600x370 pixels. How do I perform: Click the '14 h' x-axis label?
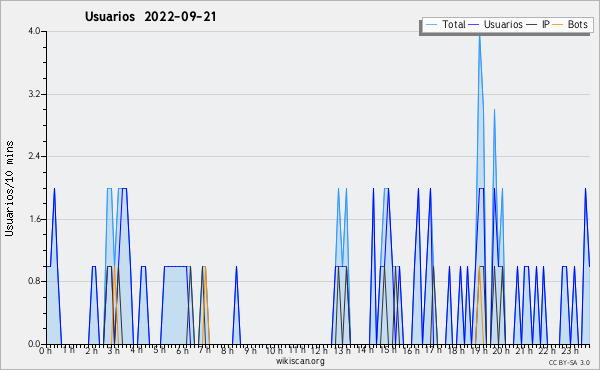[365, 350]
